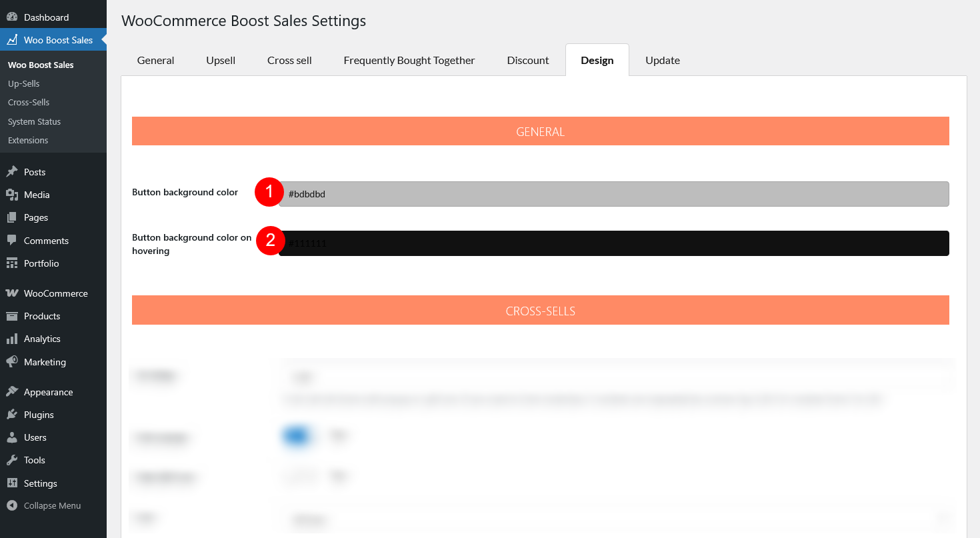The image size is (980, 538).
Task: Open the Discount tab
Action: (528, 60)
